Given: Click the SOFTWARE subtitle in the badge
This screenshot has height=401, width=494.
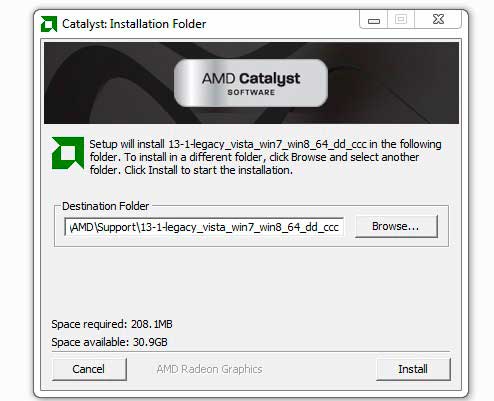Looking at the screenshot, I should click(251, 92).
